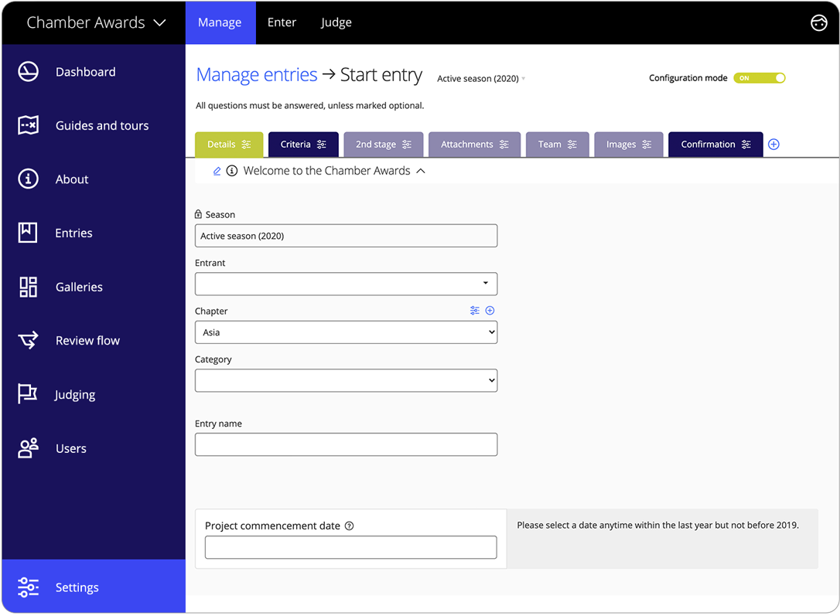The image size is (840, 616).
Task: Click the plus icon above Chapter field
Action: click(490, 311)
